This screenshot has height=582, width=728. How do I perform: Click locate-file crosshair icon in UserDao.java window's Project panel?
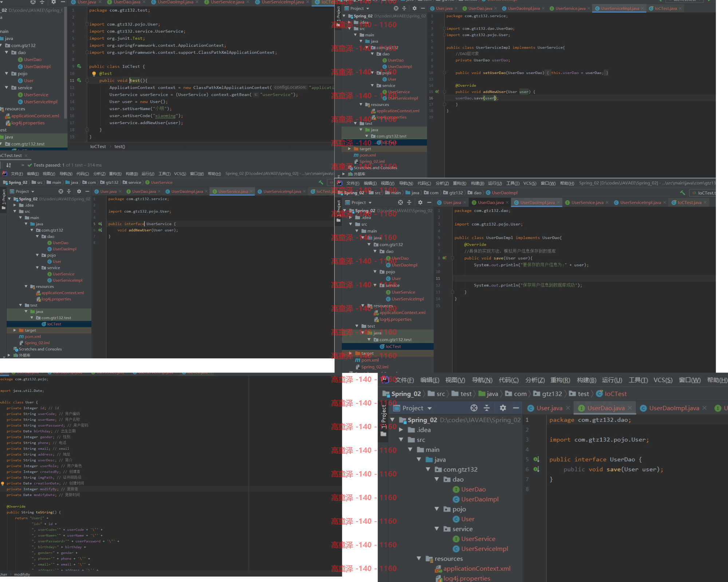[x=474, y=408]
